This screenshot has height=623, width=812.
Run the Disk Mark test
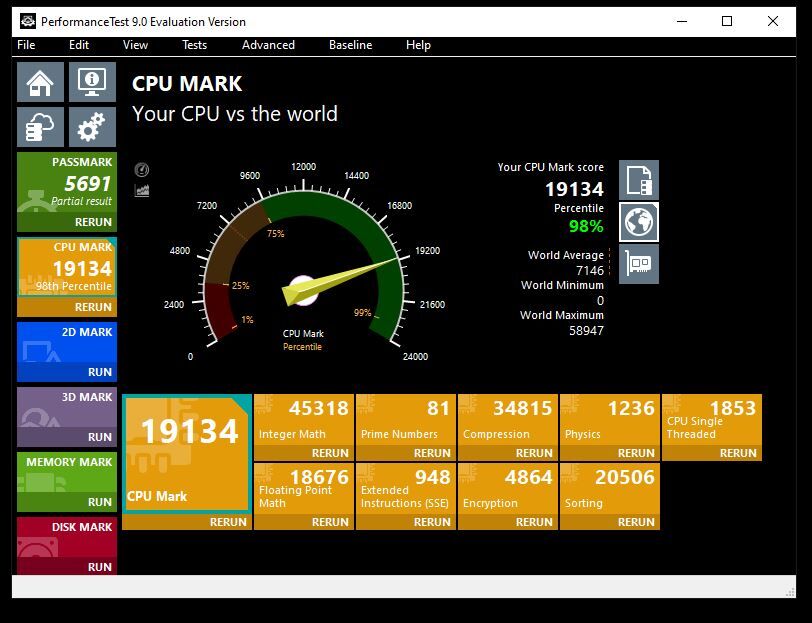[67, 567]
